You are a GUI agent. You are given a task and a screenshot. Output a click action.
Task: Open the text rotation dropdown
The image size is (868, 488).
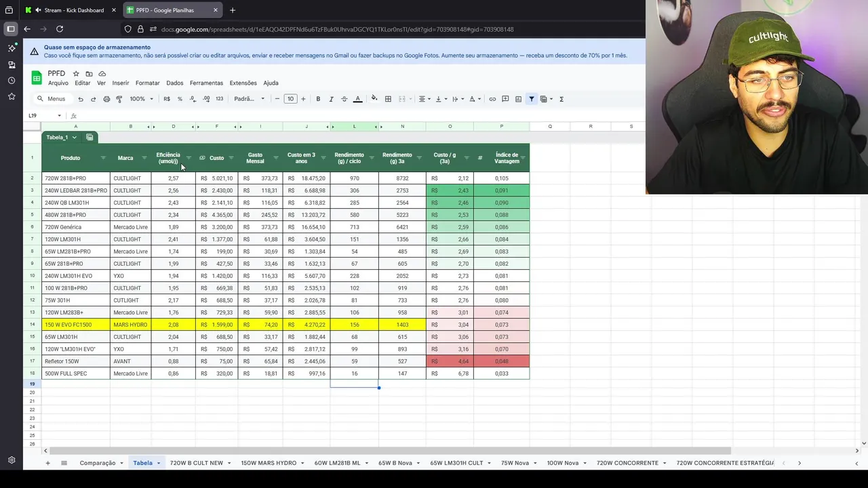(x=474, y=99)
